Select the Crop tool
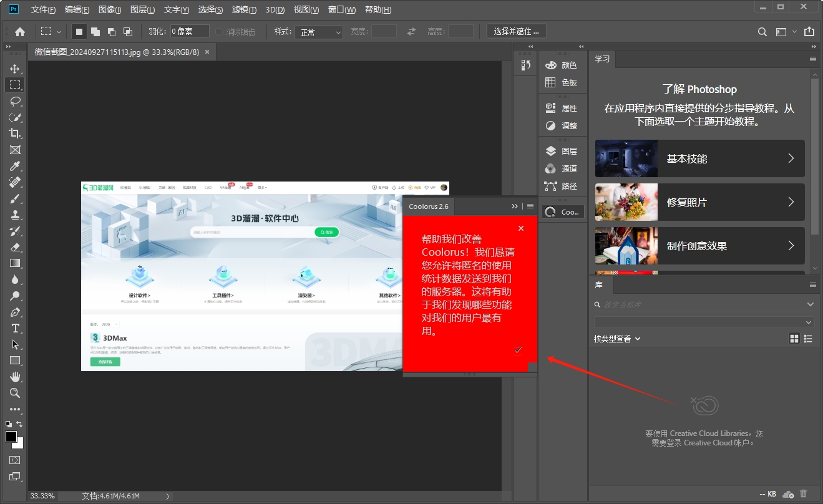Viewport: 823px width, 504px height. 15,133
